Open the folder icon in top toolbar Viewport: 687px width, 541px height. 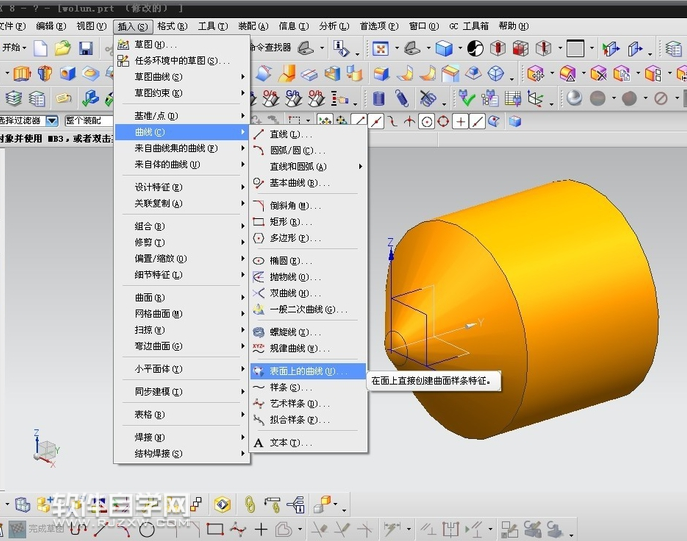(x=63, y=48)
